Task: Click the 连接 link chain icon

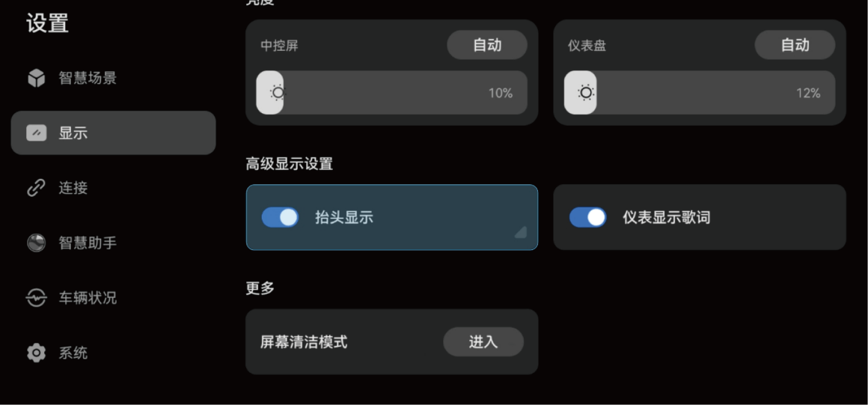Action: point(36,188)
